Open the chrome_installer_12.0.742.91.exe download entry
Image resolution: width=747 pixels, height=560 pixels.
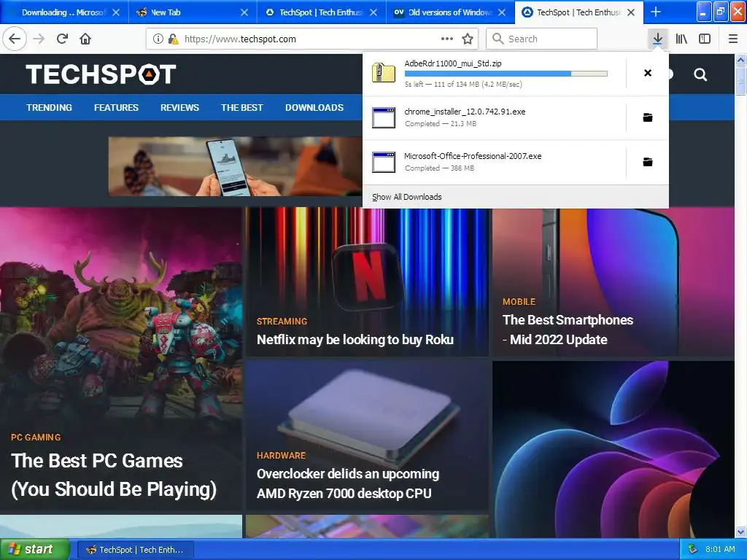point(495,117)
